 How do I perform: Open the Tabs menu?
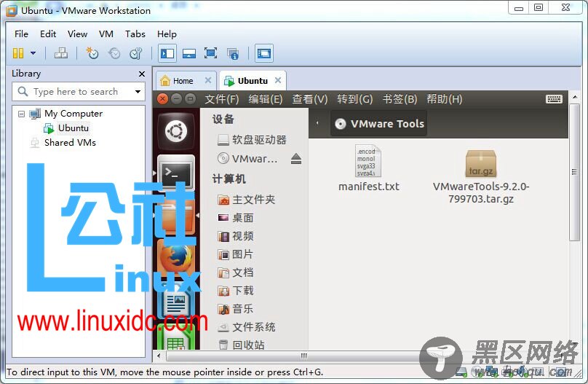click(135, 34)
